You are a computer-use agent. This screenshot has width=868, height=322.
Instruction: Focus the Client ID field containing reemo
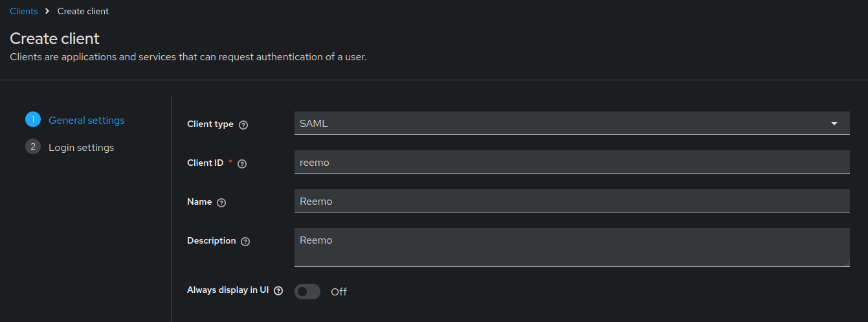point(572,162)
